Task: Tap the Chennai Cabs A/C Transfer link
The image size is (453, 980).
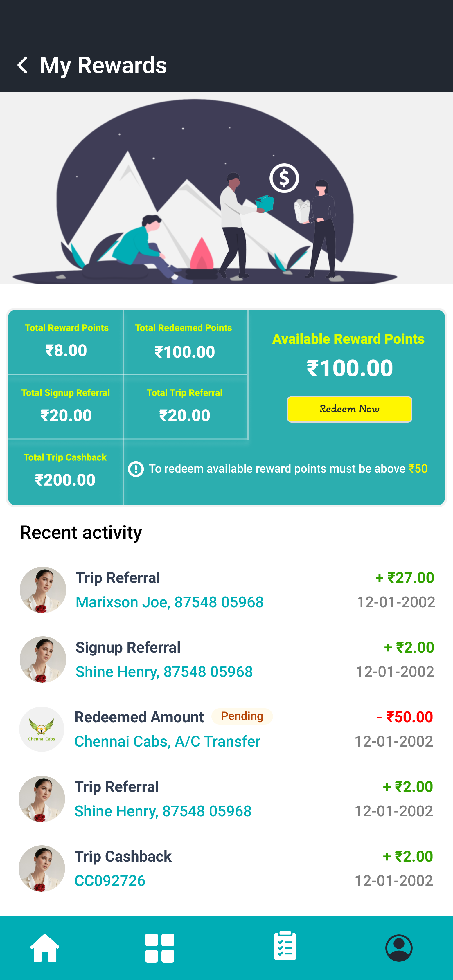Action: 167,741
